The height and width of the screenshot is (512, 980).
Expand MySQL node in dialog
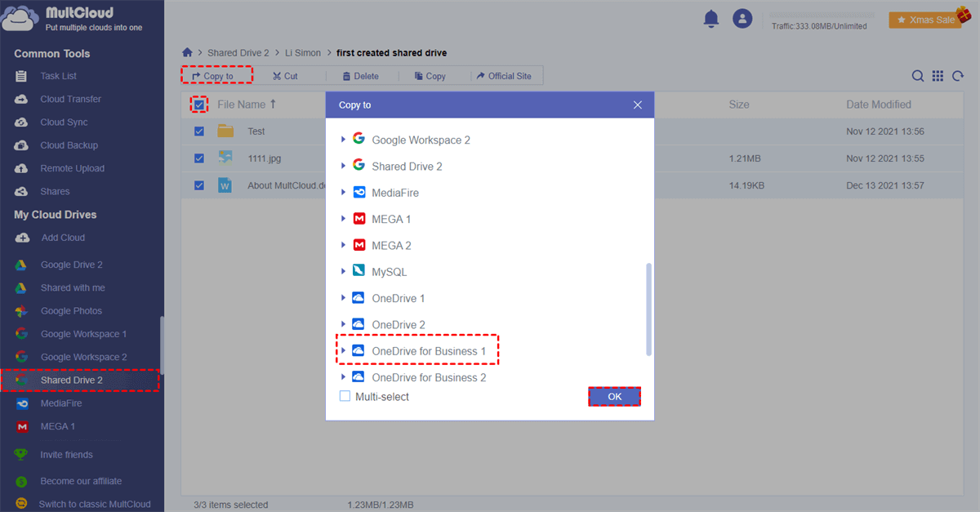(x=343, y=272)
